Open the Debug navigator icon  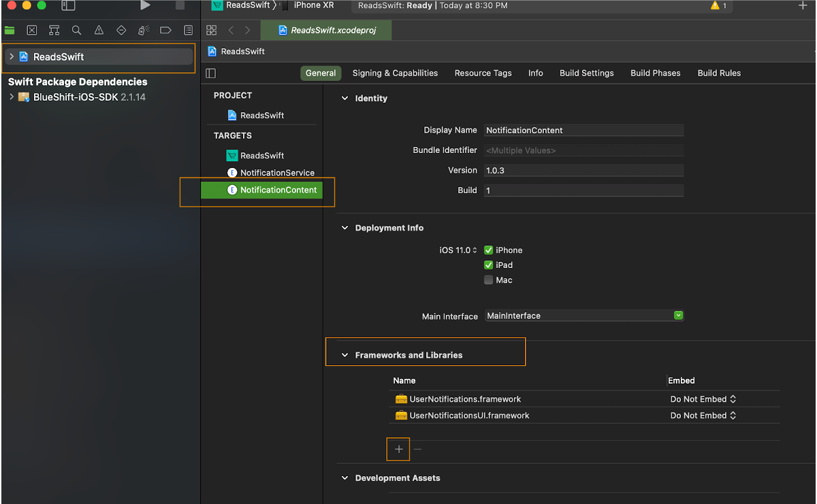point(143,30)
